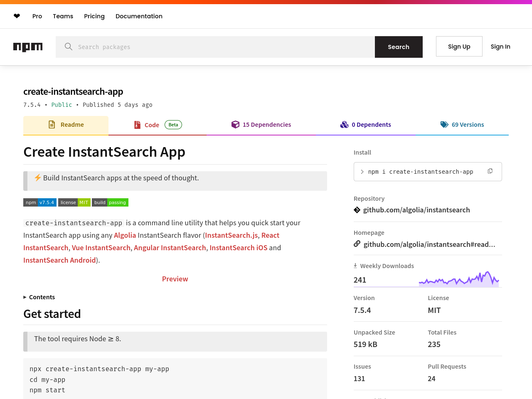Click the black Search button
The width and height of the screenshot is (532, 399).
click(399, 47)
